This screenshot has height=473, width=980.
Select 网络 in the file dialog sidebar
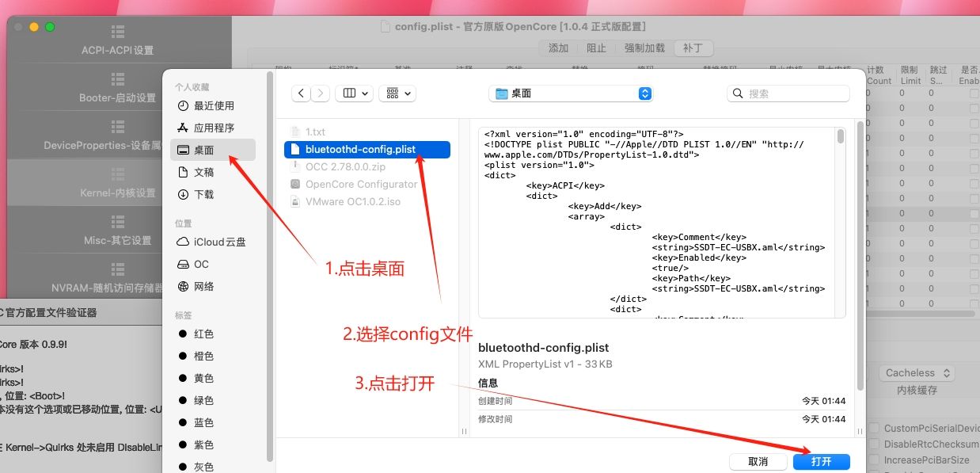point(204,286)
